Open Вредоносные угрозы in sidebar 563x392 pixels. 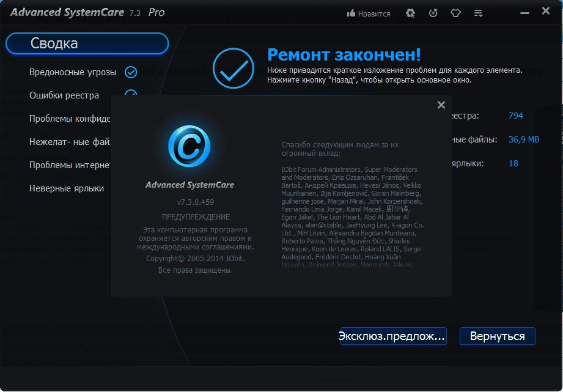[73, 72]
